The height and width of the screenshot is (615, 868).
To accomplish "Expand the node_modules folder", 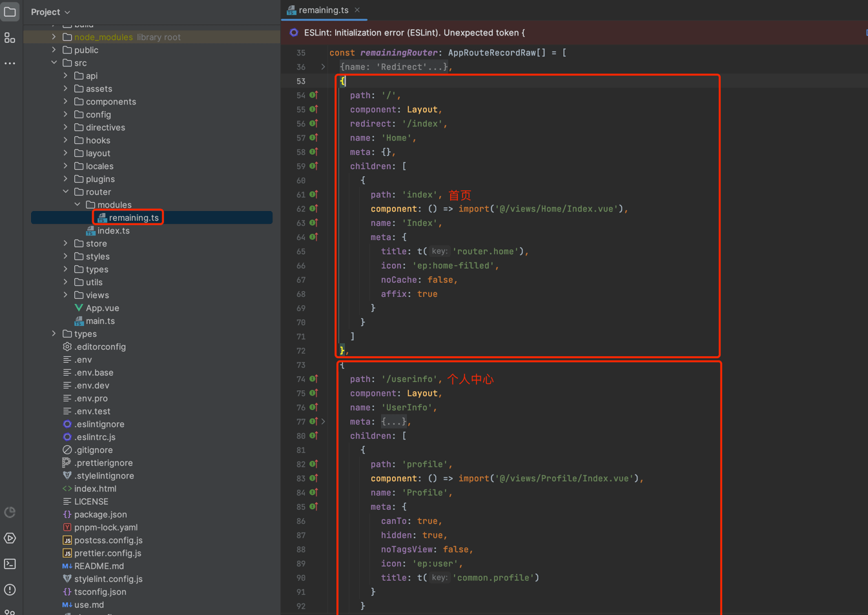I will (54, 37).
